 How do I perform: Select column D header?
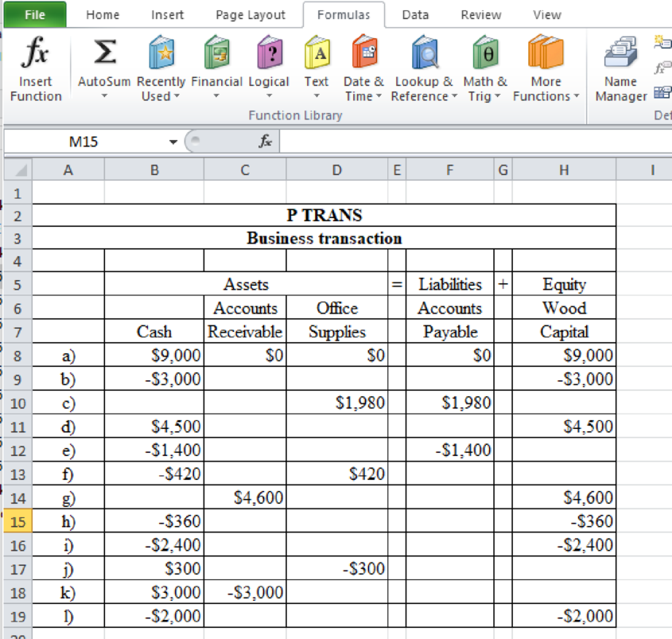tap(336, 169)
